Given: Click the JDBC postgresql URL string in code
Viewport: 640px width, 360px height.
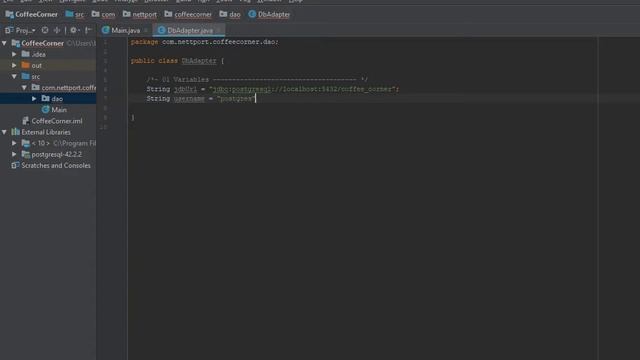Looking at the screenshot, I should point(302,89).
